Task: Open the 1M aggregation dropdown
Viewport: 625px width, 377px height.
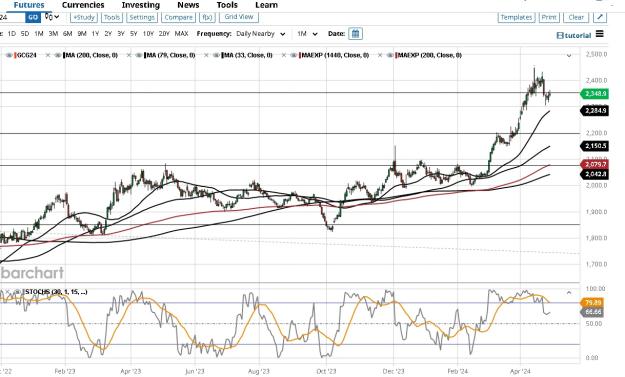Action: (x=307, y=34)
